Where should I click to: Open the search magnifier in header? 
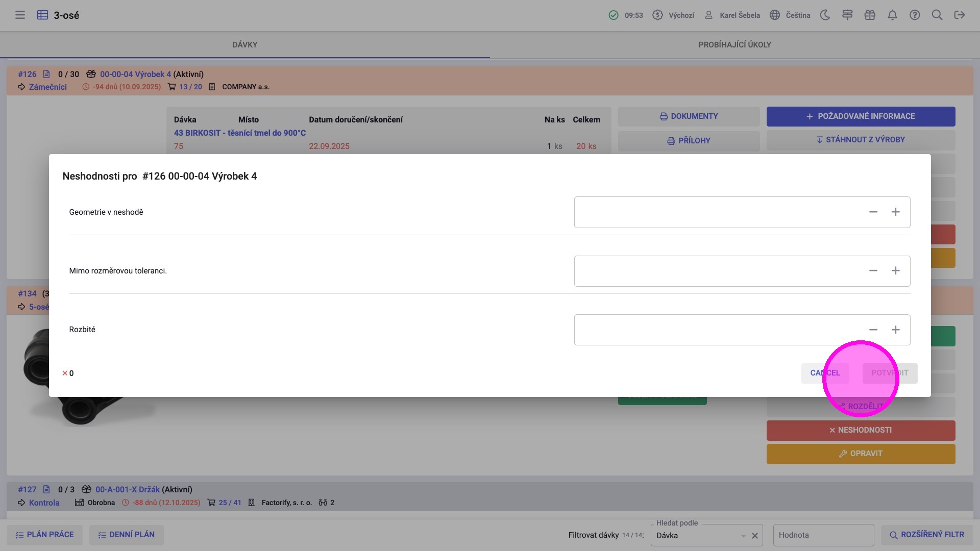[x=937, y=15]
